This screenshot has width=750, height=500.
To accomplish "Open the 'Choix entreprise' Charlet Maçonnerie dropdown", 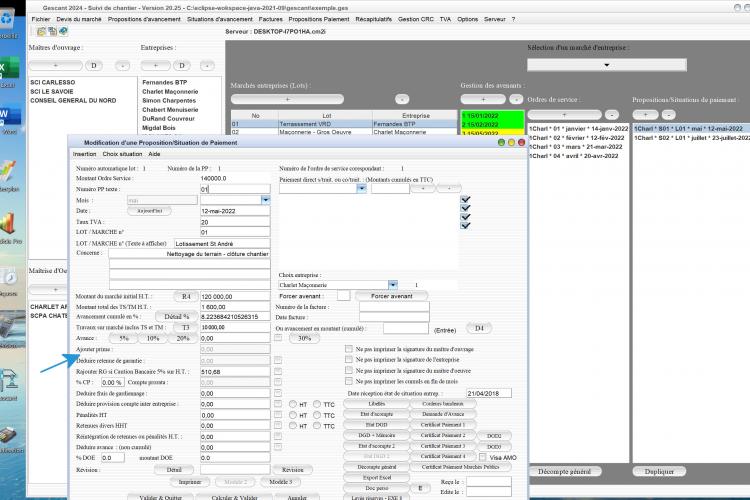I will point(393,285).
